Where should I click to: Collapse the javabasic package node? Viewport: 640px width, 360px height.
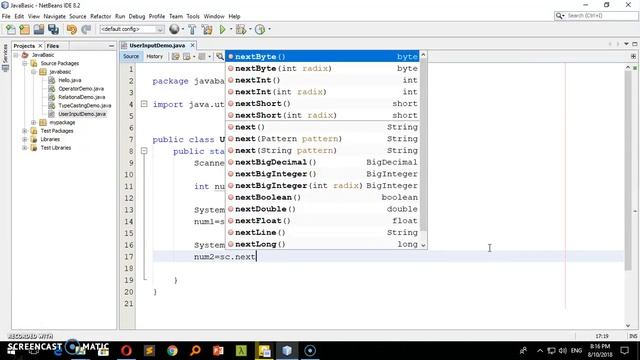click(34, 72)
